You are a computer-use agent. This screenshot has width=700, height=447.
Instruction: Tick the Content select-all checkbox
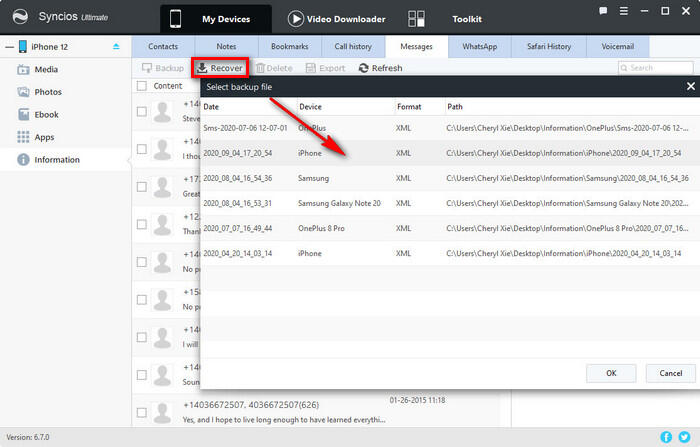[x=142, y=86]
